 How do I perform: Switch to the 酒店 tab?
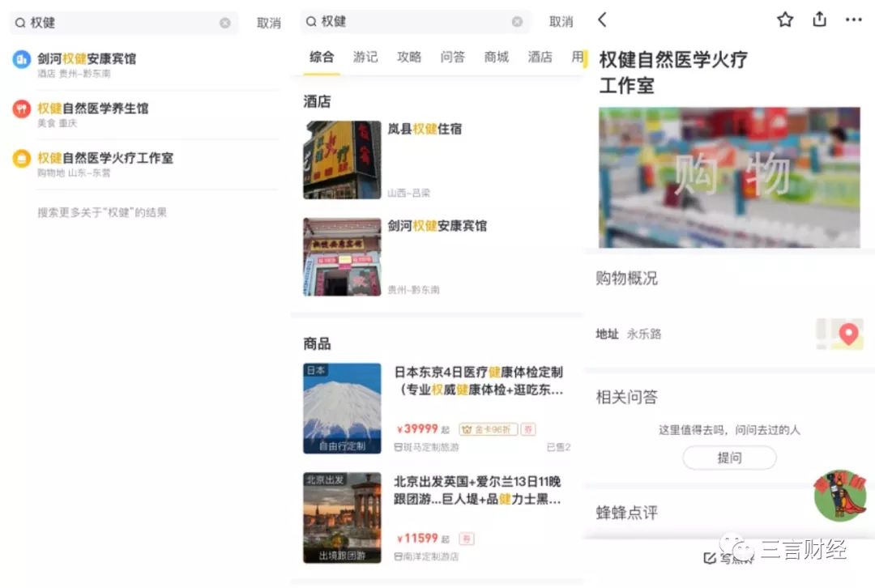540,57
